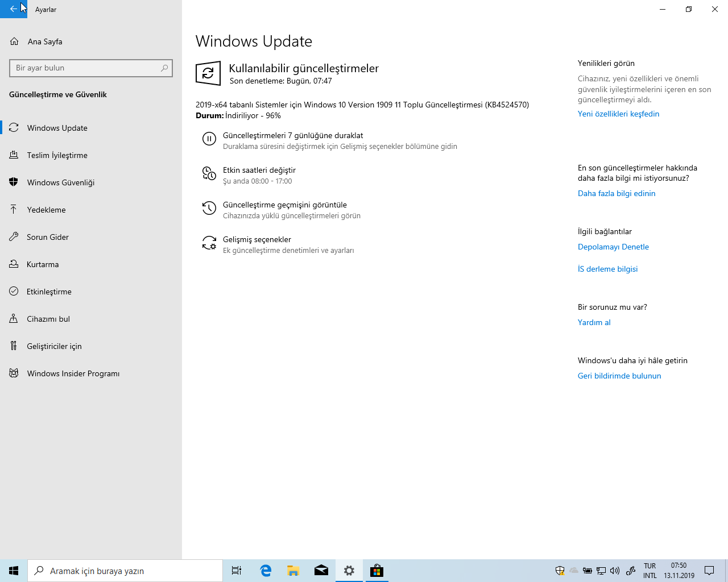The height and width of the screenshot is (582, 728).
Task: Open Kurtarma recovery section
Action: [91, 264]
